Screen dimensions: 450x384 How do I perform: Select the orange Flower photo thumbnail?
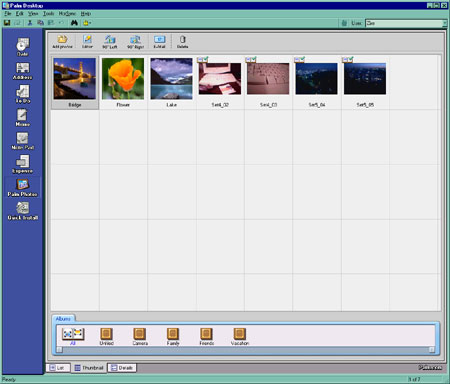click(x=123, y=79)
